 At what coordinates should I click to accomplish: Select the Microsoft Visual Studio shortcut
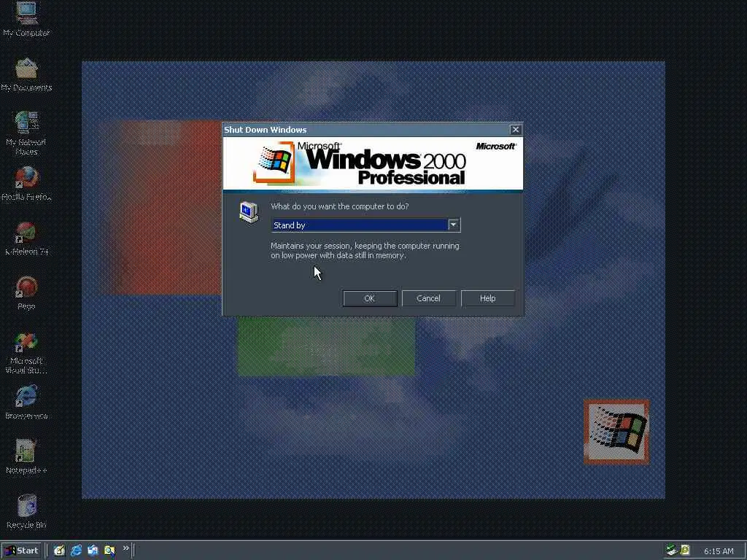[x=26, y=354]
